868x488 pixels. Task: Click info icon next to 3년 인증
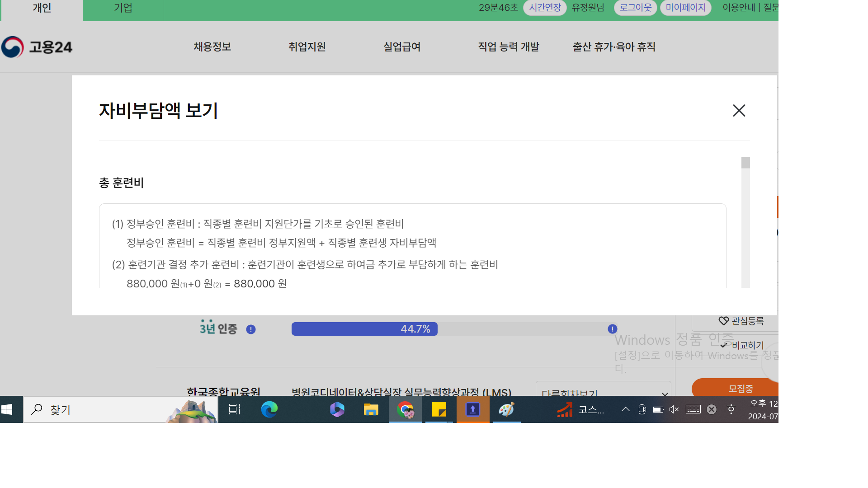pyautogui.click(x=251, y=329)
